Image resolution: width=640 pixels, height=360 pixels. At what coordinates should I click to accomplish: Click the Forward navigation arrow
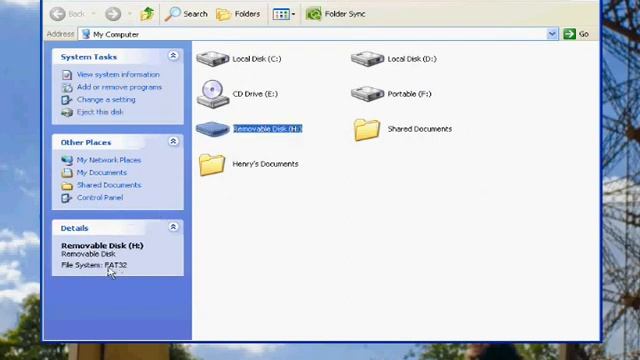113,14
